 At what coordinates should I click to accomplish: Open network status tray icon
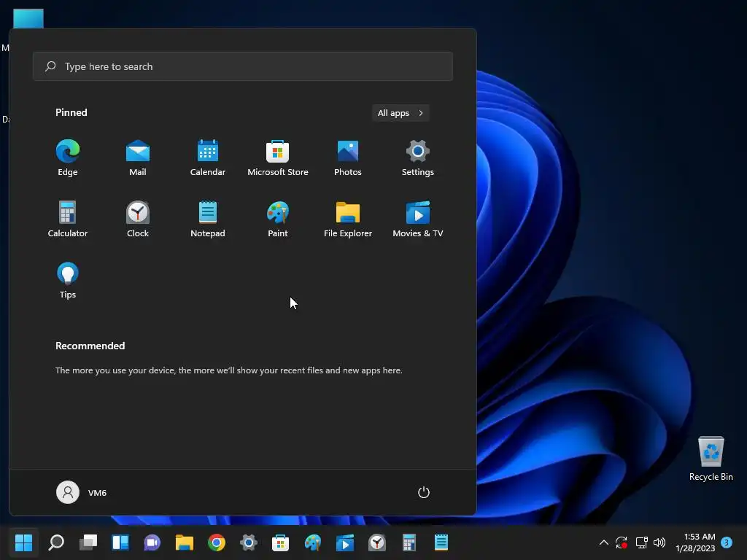pyautogui.click(x=641, y=542)
